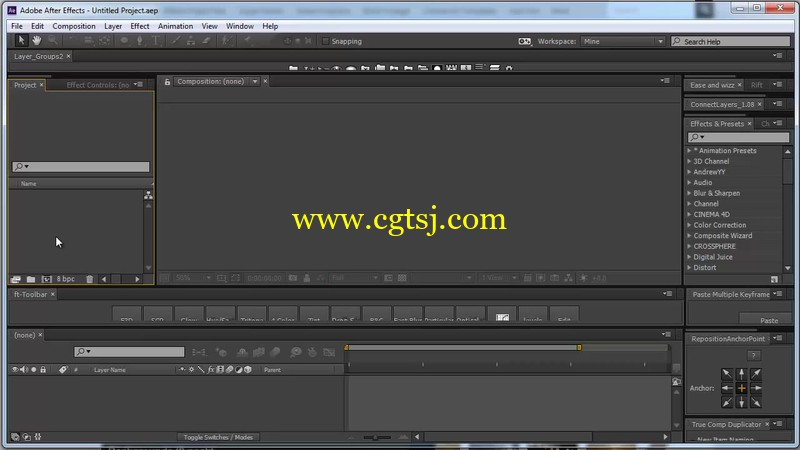The width and height of the screenshot is (800, 450).
Task: Expand the Blur & Sharpen category
Action: pos(689,193)
